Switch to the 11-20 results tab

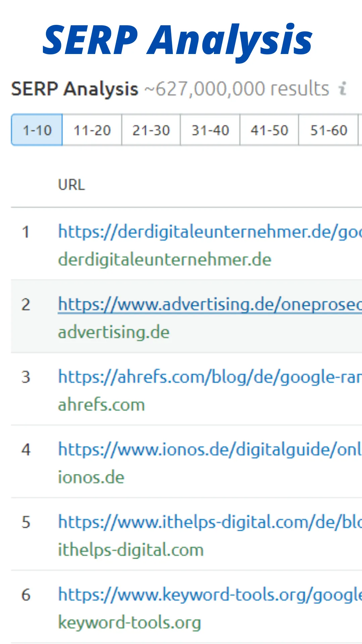[x=92, y=130]
